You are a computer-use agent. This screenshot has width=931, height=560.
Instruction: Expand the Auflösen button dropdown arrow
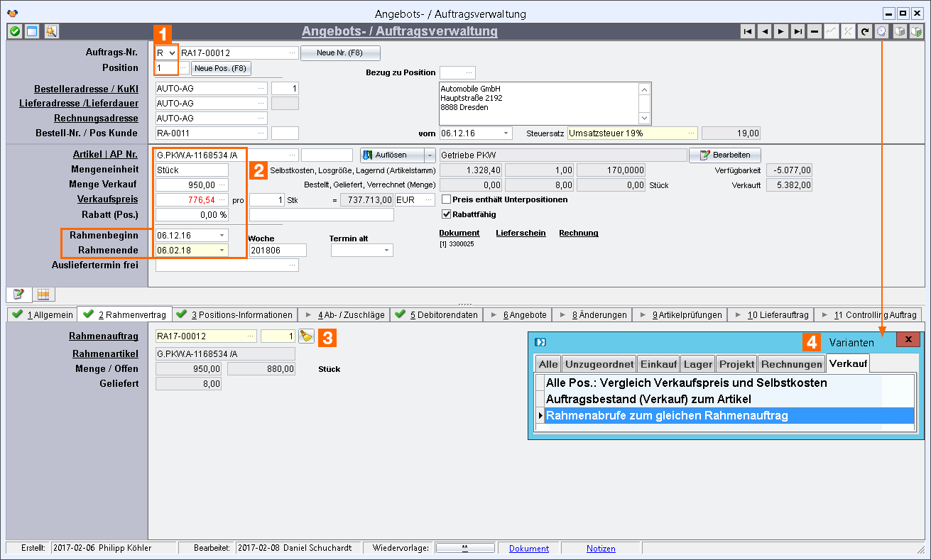tap(430, 155)
